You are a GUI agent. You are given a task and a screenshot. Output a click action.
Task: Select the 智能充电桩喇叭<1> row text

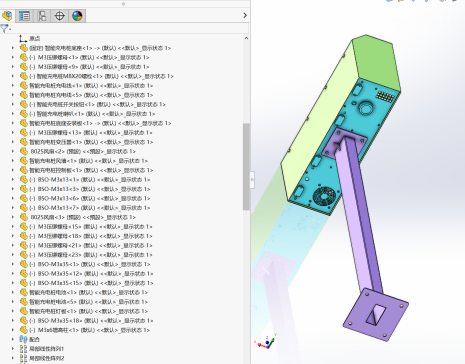pos(92,114)
